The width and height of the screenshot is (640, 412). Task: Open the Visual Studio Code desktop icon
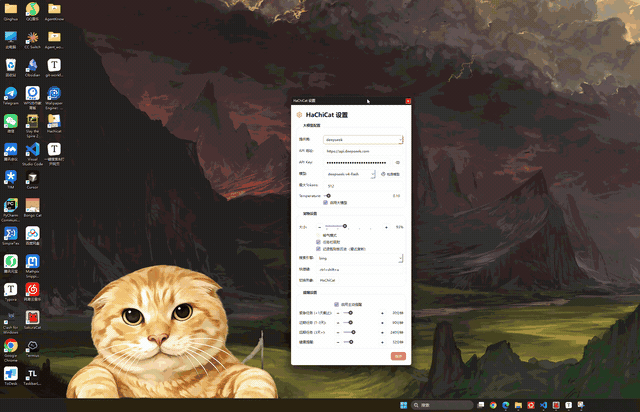point(32,154)
